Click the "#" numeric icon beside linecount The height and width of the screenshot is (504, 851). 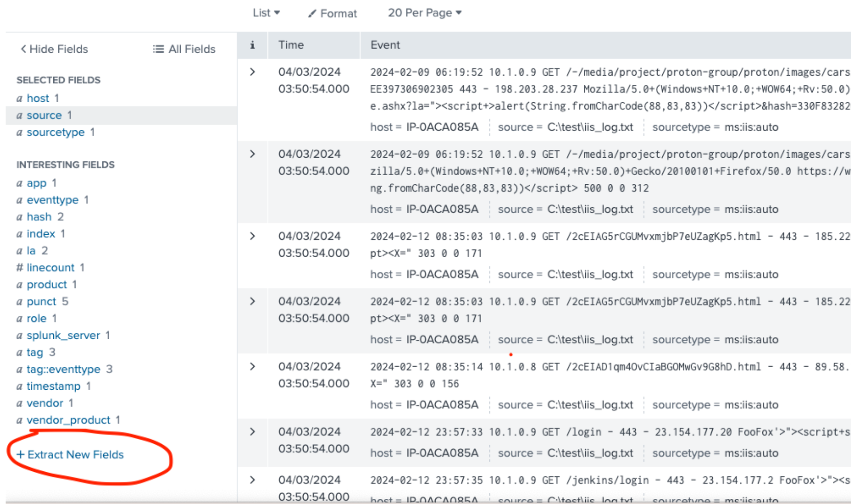point(19,267)
